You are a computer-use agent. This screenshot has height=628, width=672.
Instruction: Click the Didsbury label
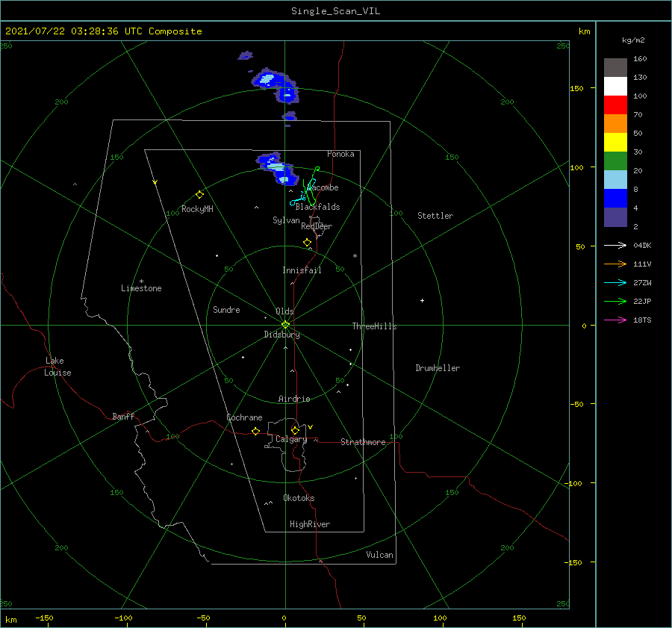tap(281, 335)
